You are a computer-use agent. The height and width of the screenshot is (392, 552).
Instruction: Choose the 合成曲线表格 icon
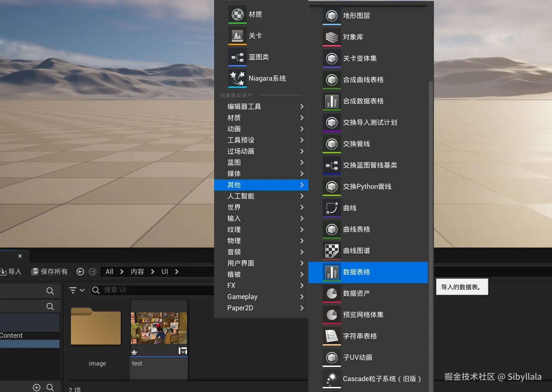(x=331, y=80)
